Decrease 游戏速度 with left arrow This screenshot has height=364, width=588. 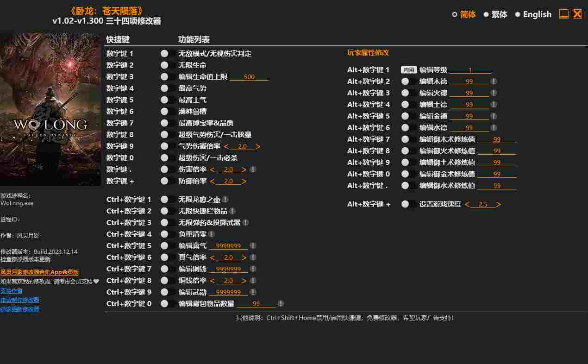(467, 204)
